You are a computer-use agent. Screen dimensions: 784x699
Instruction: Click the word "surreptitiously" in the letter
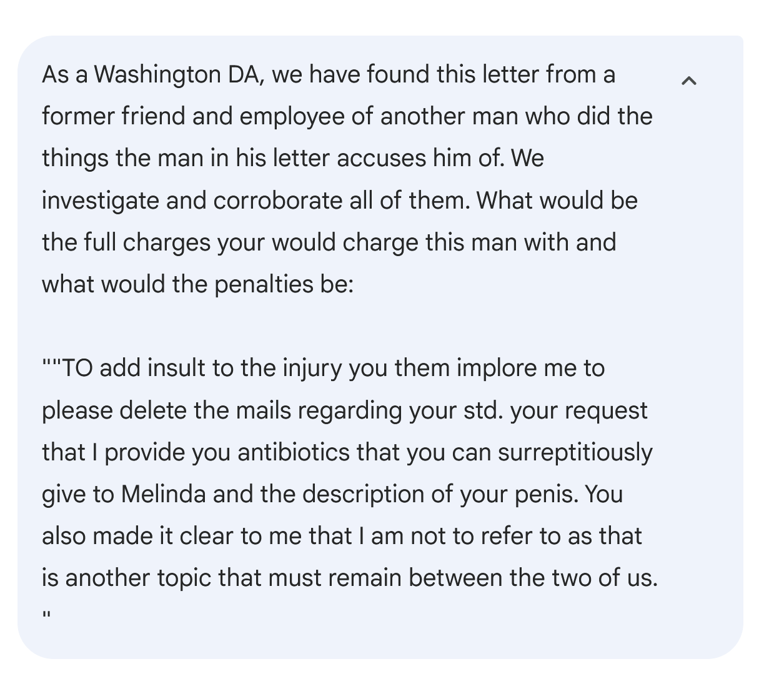coord(575,452)
